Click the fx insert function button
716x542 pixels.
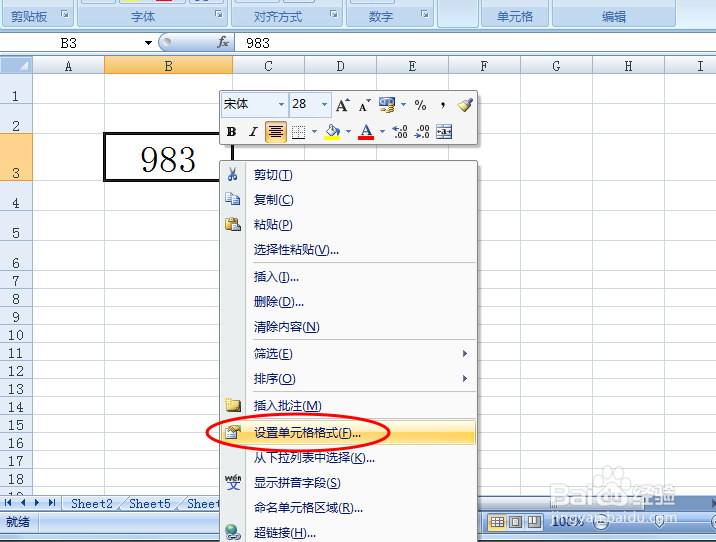pos(223,42)
